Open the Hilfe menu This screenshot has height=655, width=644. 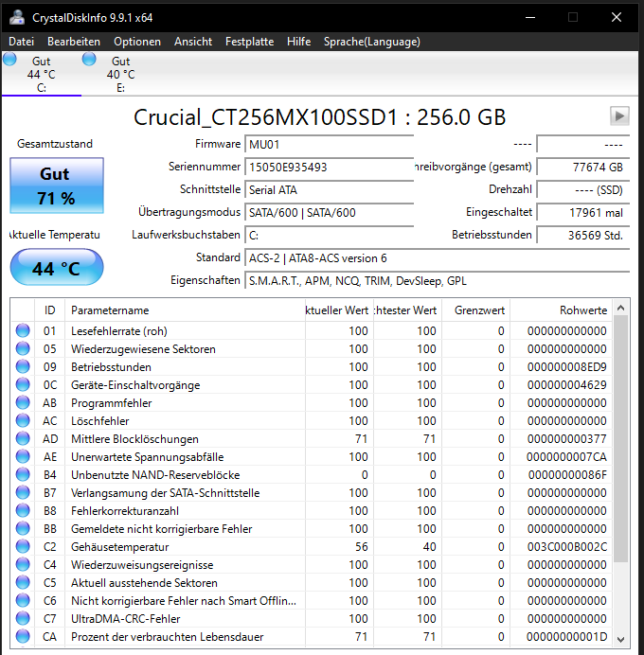[x=298, y=42]
